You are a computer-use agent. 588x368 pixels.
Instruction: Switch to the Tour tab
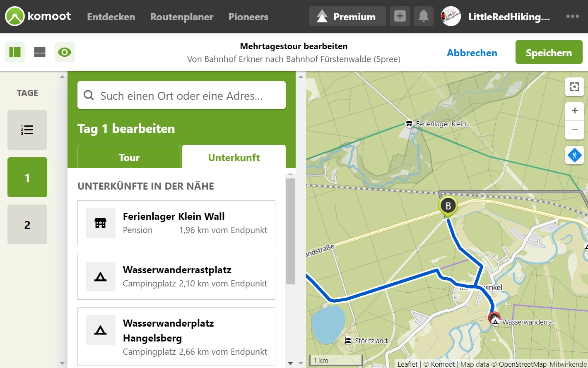click(129, 157)
